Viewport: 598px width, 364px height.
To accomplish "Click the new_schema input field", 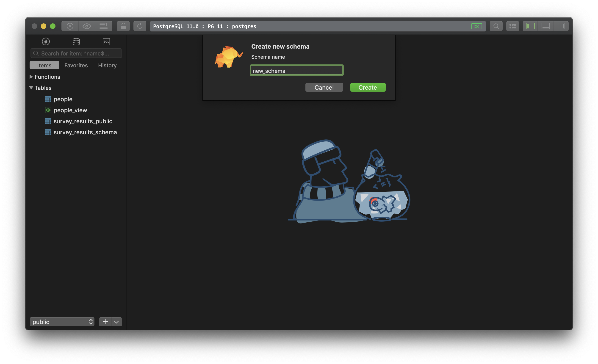I will tap(296, 70).
